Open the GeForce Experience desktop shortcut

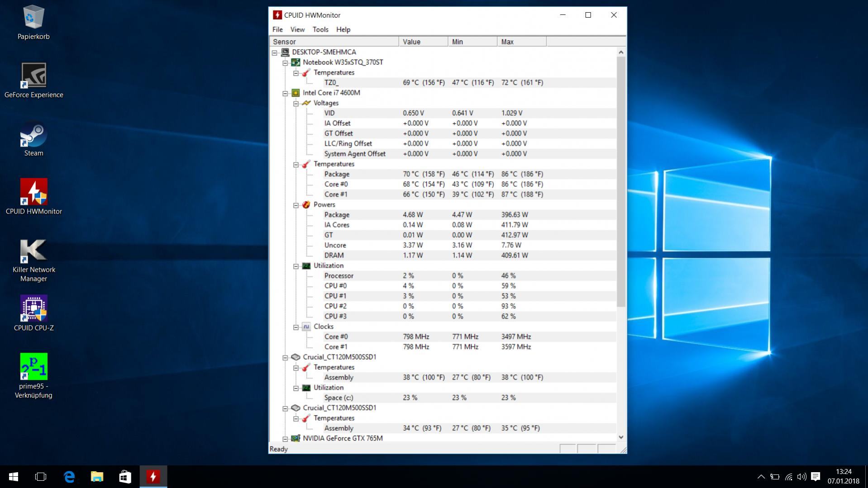33,81
